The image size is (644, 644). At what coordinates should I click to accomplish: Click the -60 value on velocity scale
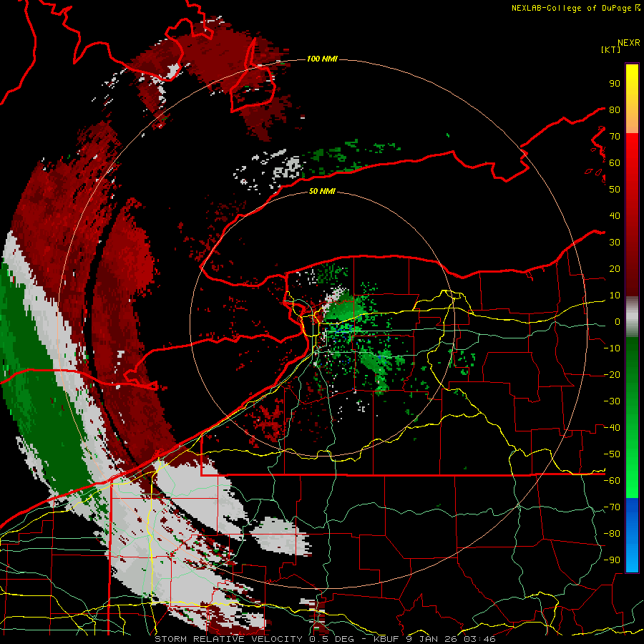[612, 481]
